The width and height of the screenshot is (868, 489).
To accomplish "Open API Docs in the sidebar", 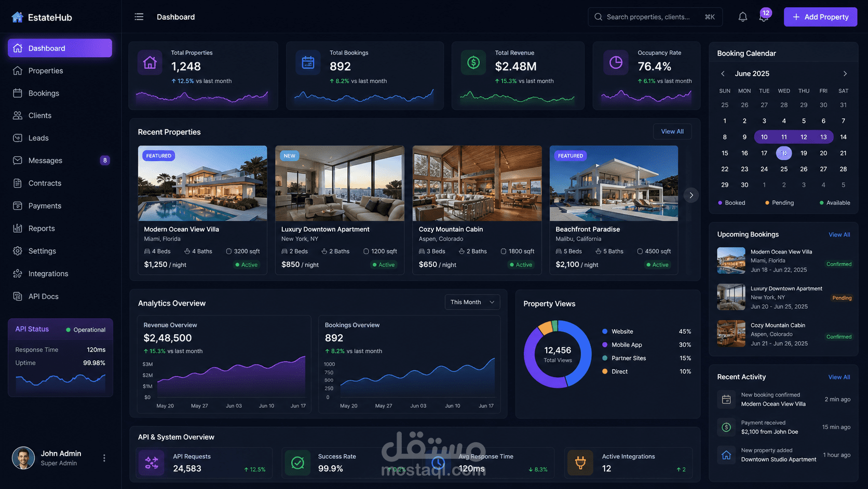I will pos(60,296).
